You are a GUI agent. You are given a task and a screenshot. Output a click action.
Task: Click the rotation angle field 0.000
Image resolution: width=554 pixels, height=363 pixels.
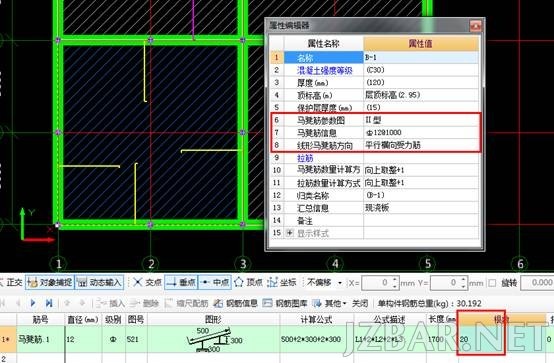coord(537,283)
